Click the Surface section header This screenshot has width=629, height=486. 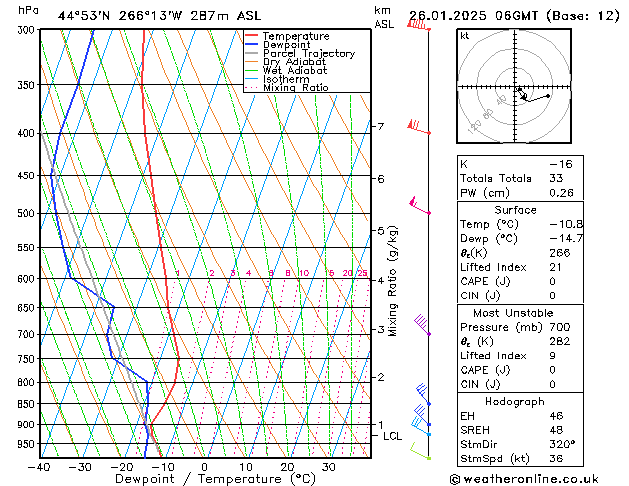point(515,210)
